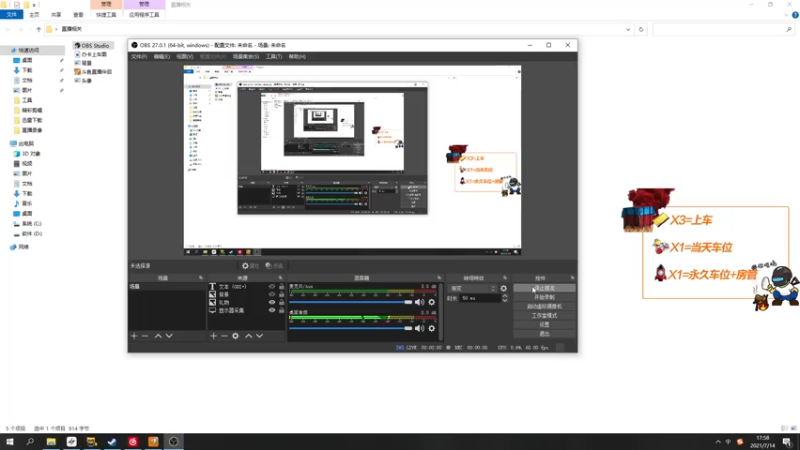The image size is (800, 450).
Task: Open the scene transition type dropdown
Action: [x=472, y=288]
